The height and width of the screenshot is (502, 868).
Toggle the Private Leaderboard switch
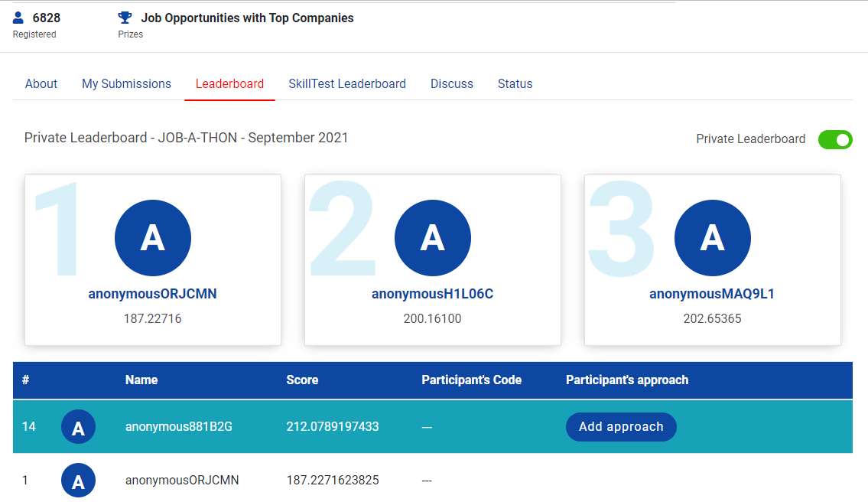point(835,139)
